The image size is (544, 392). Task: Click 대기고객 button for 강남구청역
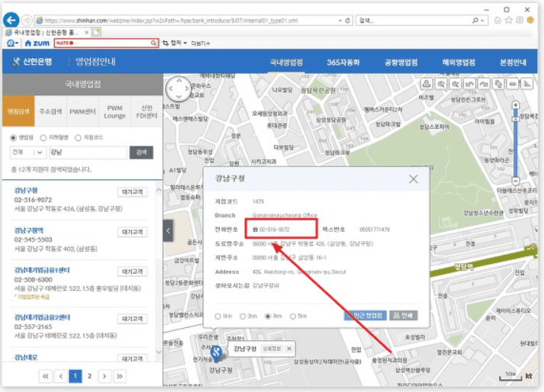(x=132, y=232)
